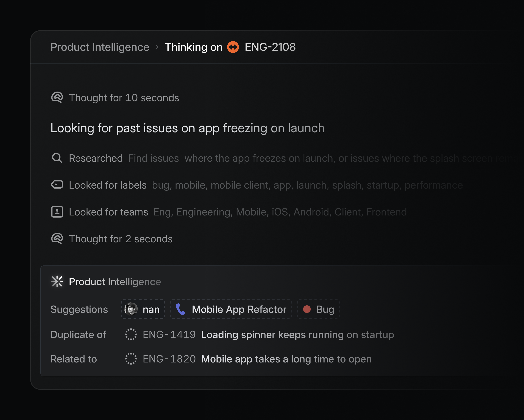
Task: Expand the 'Looked for labels' step
Action: click(x=108, y=185)
